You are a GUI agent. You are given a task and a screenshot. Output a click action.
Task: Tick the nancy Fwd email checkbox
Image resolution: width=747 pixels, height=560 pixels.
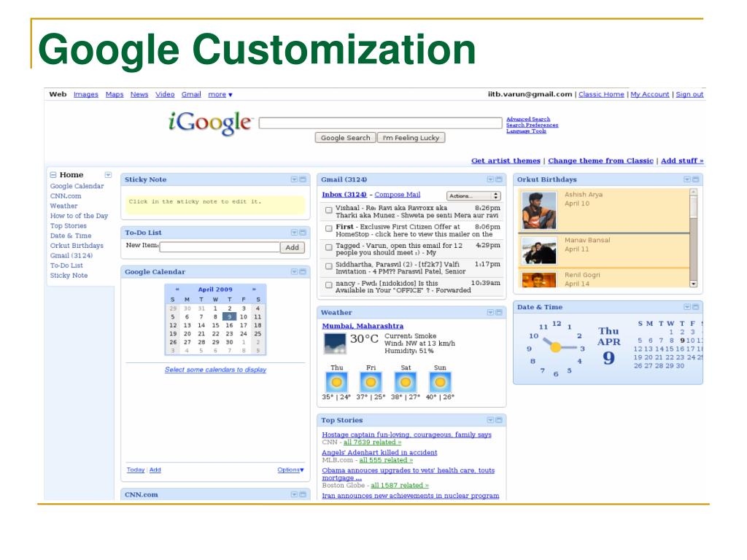(x=329, y=285)
